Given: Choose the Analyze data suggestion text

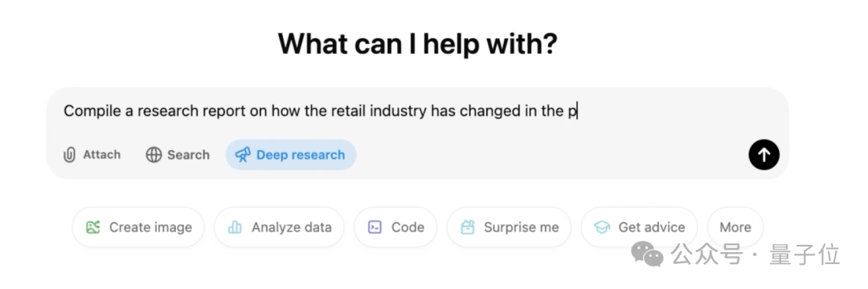Looking at the screenshot, I should [x=292, y=227].
